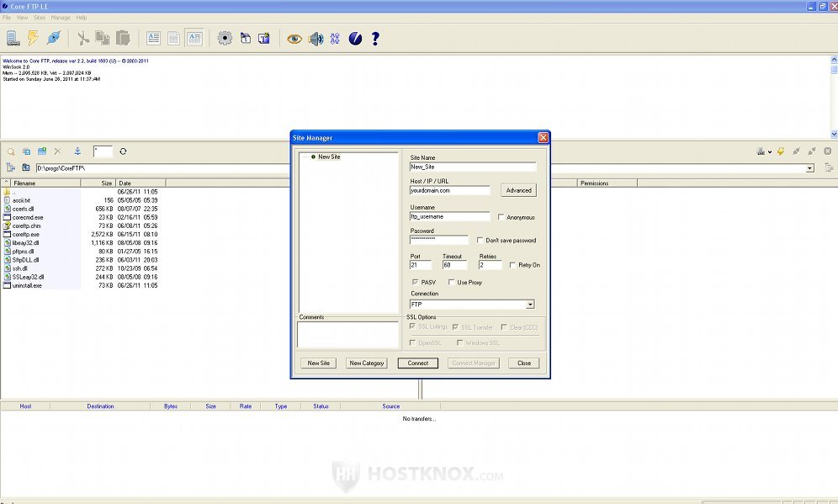Screen dimensions: 838x504
Task: Click the Port input field
Action: pos(420,264)
